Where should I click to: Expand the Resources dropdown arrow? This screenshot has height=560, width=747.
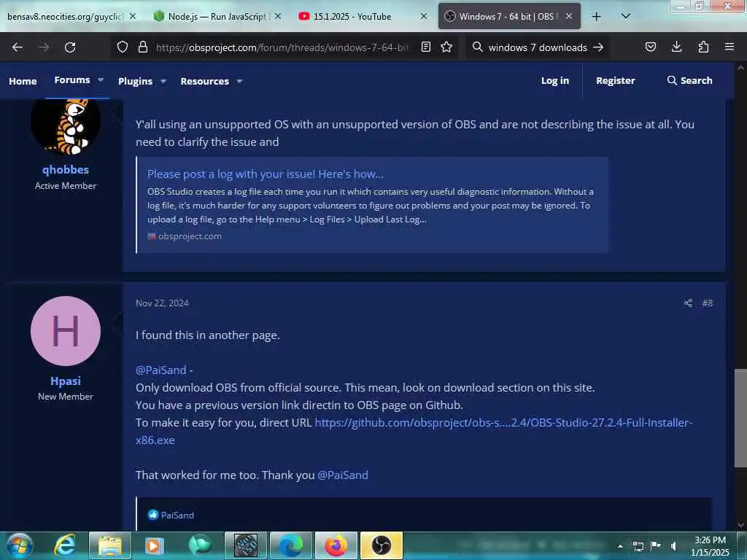point(239,82)
